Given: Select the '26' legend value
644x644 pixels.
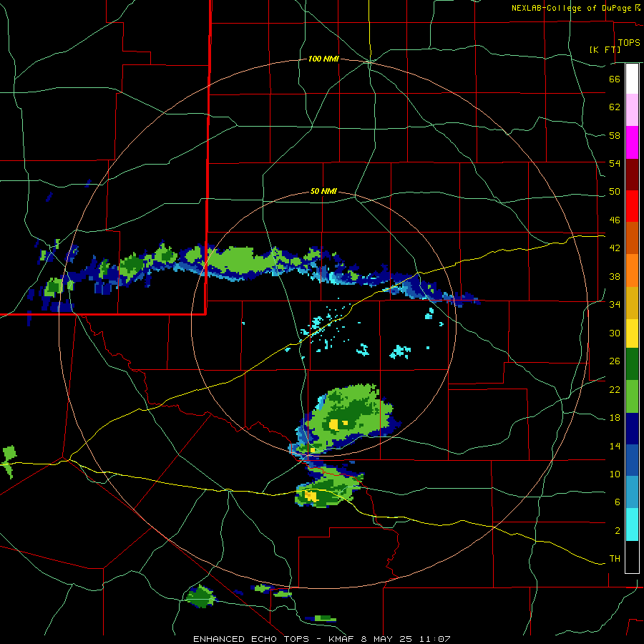Looking at the screenshot, I should (x=615, y=361).
